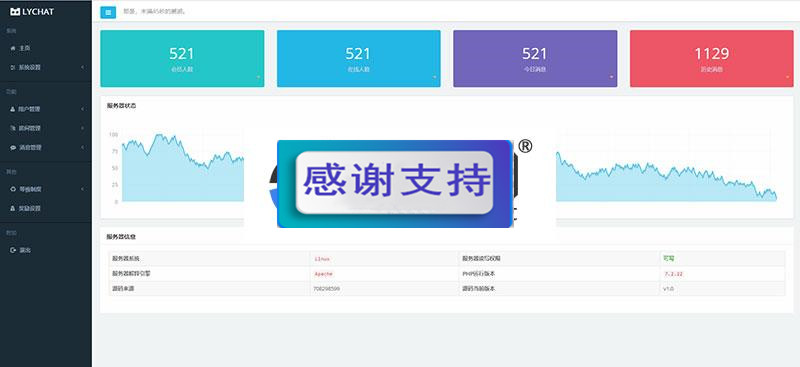Click the purple 521 statistics card

(535, 59)
